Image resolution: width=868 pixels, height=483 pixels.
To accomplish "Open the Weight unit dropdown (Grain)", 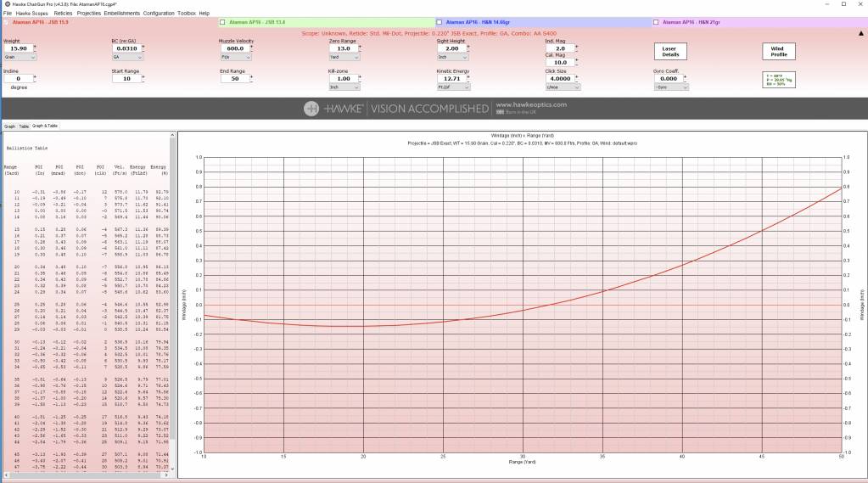I will pyautogui.click(x=20, y=57).
